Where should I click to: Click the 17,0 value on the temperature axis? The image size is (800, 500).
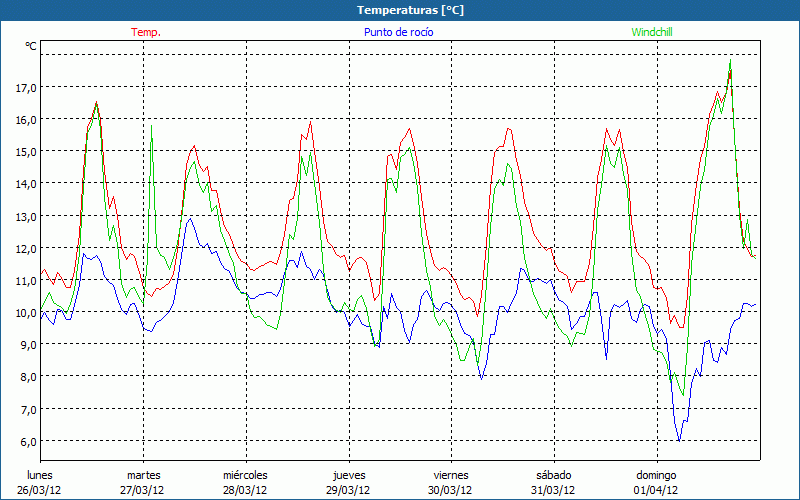26,87
